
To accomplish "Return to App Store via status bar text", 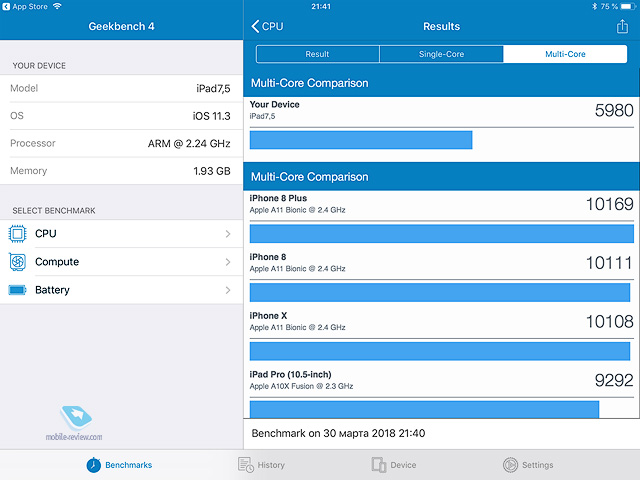I will (x=30, y=7).
